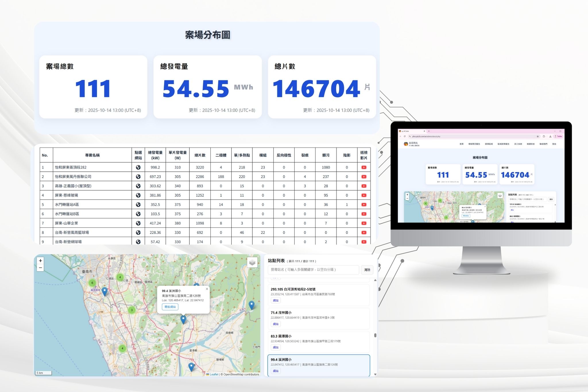
Task: Select the 99.4 溪洲國小 station card
Action: [x=318, y=362]
